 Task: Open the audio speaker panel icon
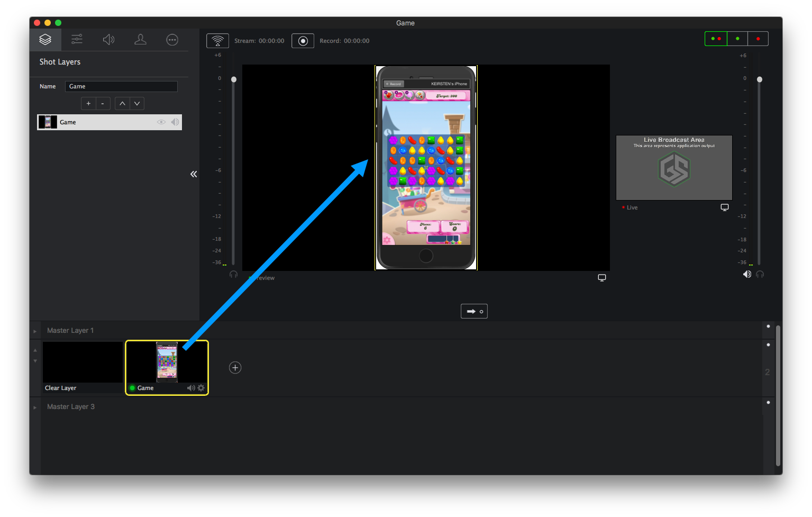(x=108, y=39)
